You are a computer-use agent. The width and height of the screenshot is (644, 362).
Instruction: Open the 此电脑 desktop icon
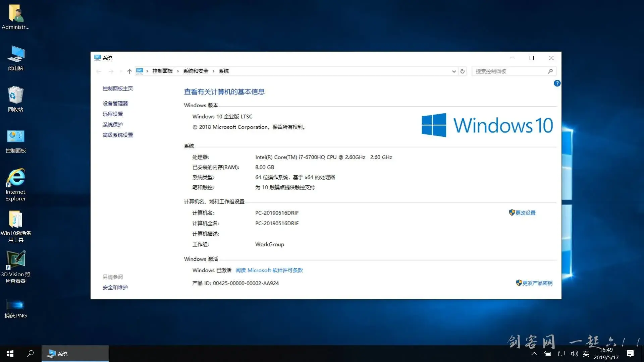pos(15,58)
